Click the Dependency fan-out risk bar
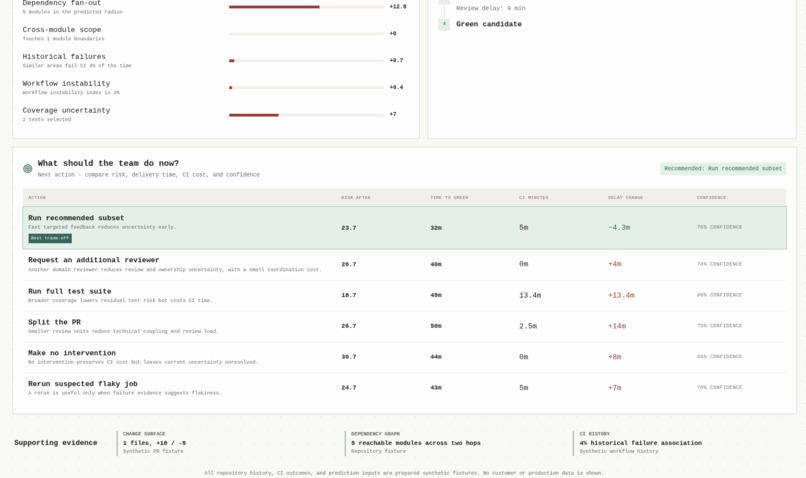This screenshot has width=806, height=478. 306,7
